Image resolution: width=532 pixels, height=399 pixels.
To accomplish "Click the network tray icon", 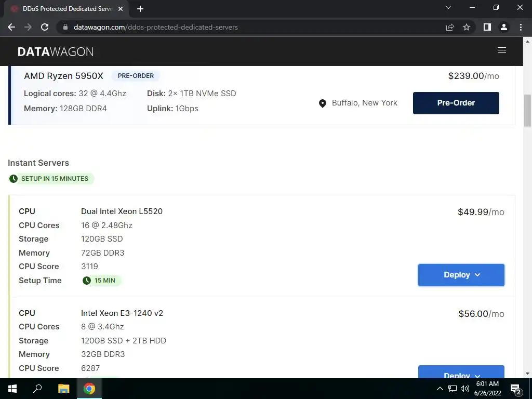I will point(453,389).
